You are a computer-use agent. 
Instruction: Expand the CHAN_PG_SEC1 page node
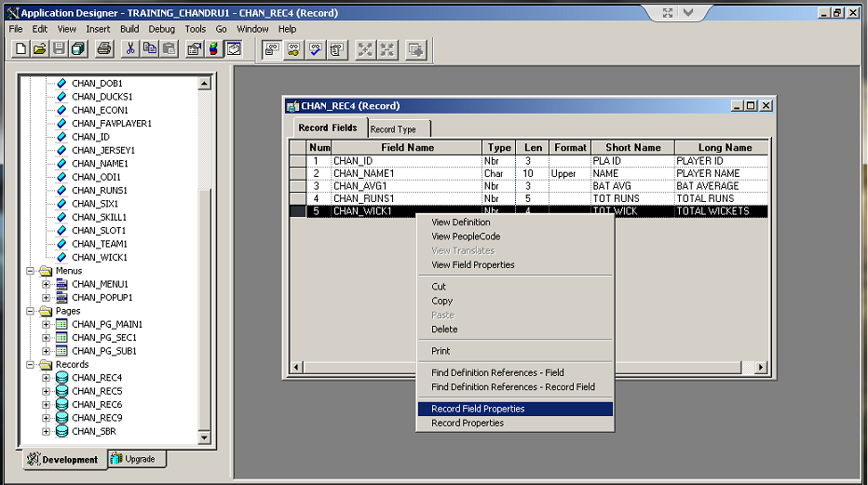[x=46, y=338]
